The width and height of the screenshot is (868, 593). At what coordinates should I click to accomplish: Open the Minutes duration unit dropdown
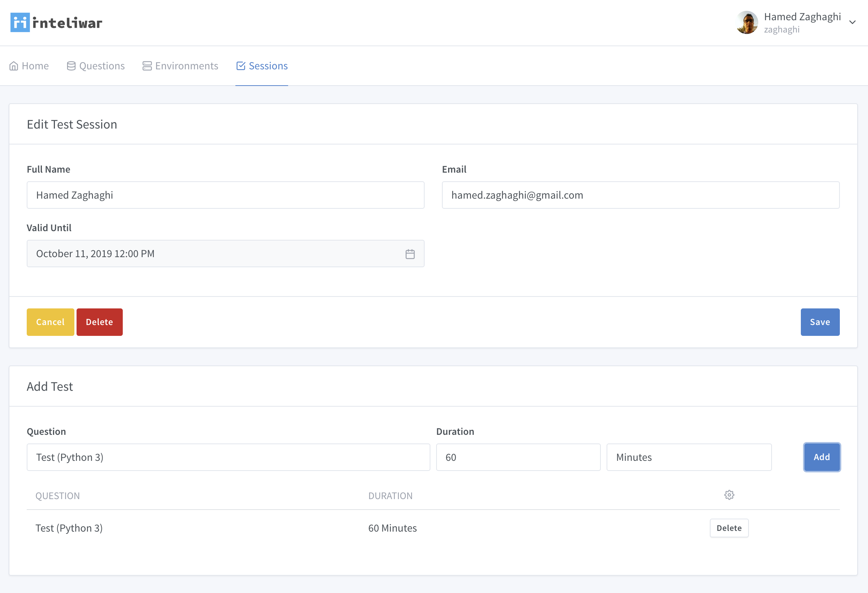pos(689,457)
